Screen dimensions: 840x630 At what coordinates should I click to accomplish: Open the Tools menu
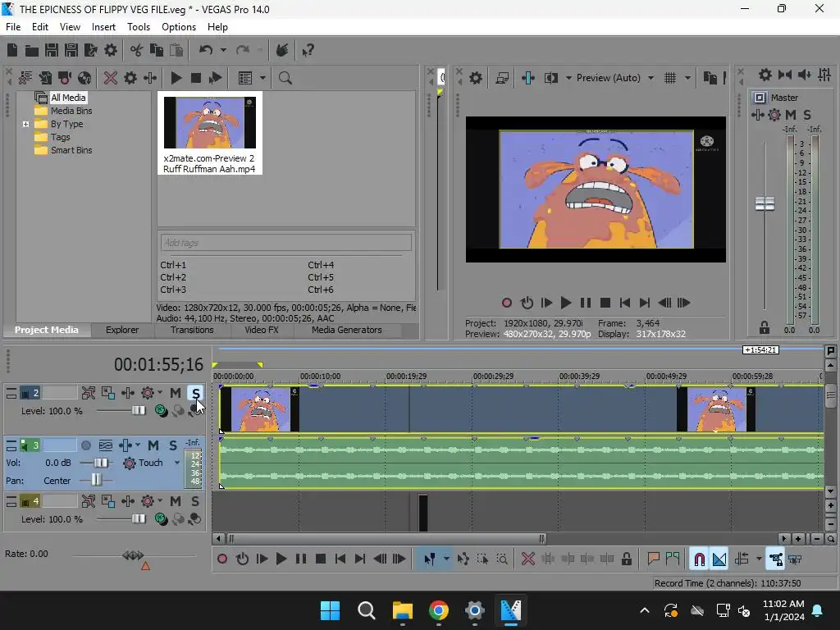pyautogui.click(x=138, y=27)
